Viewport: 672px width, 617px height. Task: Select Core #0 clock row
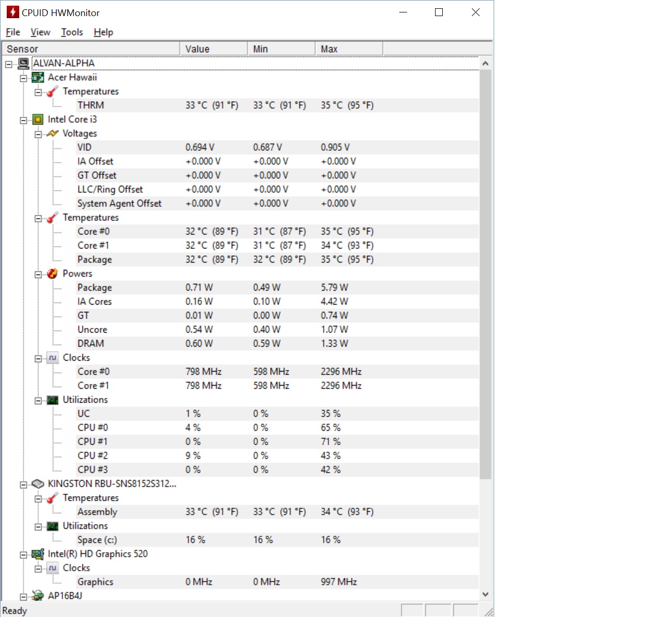click(x=277, y=372)
